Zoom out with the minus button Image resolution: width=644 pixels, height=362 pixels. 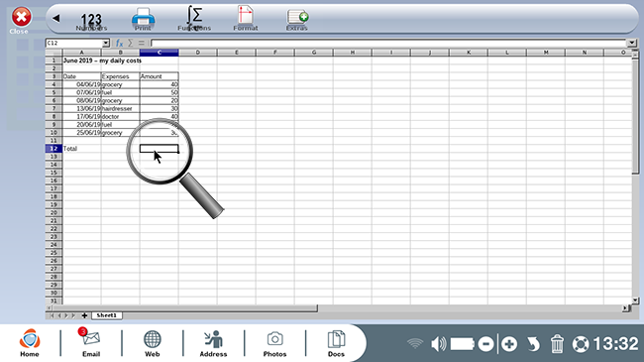[x=485, y=344]
